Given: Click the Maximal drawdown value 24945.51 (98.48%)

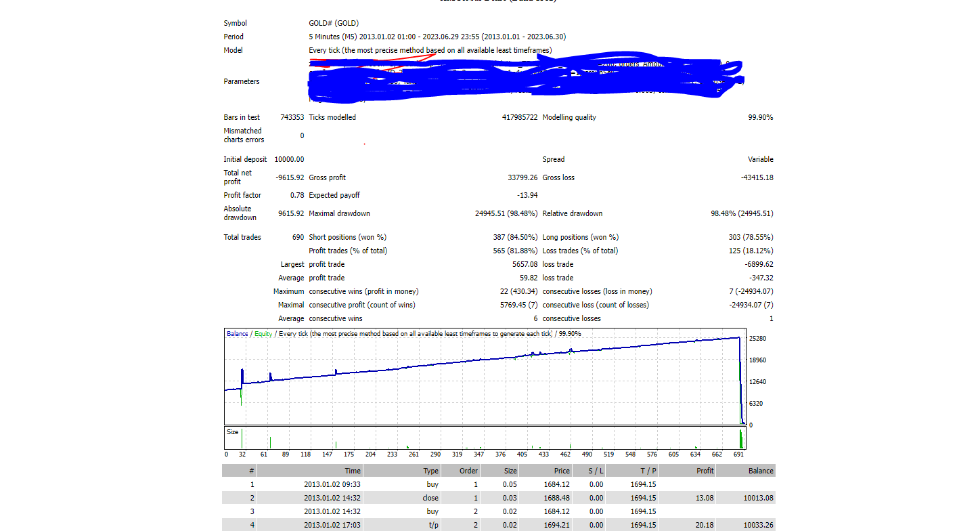Looking at the screenshot, I should click(506, 213).
